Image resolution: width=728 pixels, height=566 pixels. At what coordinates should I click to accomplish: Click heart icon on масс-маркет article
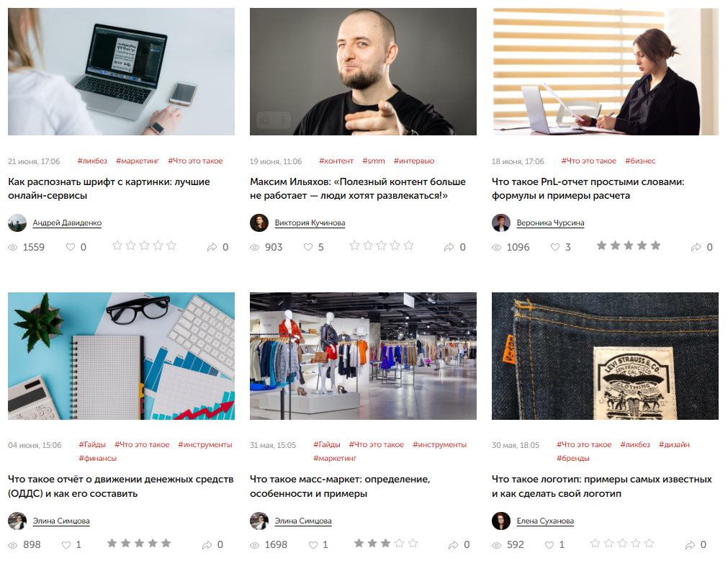[x=313, y=544]
